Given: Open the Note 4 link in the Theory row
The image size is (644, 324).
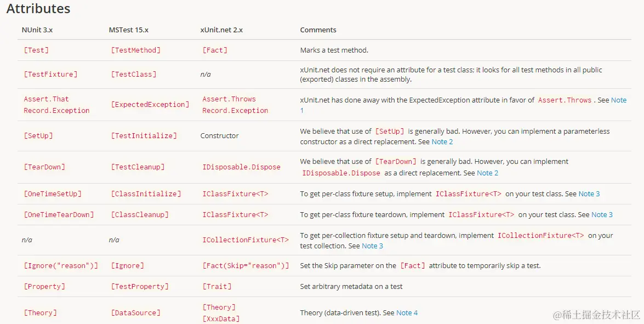Looking at the screenshot, I should click(x=407, y=313).
